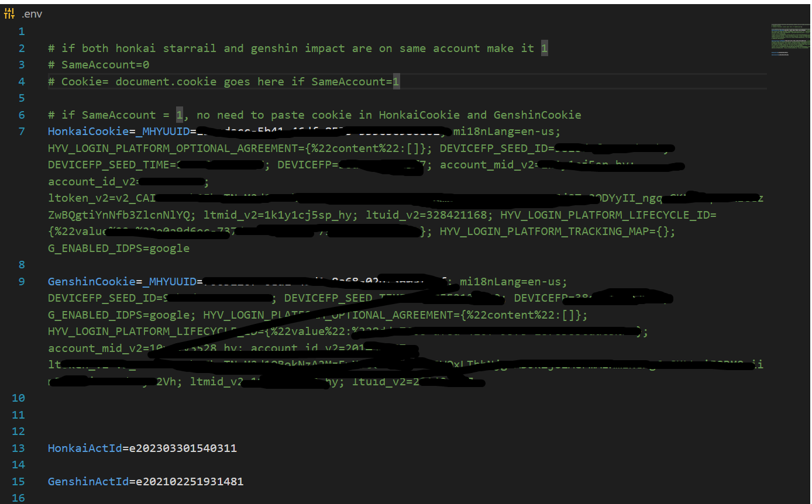Screen dimensions: 812x504
Task: Click line number 7
Action: point(22,131)
